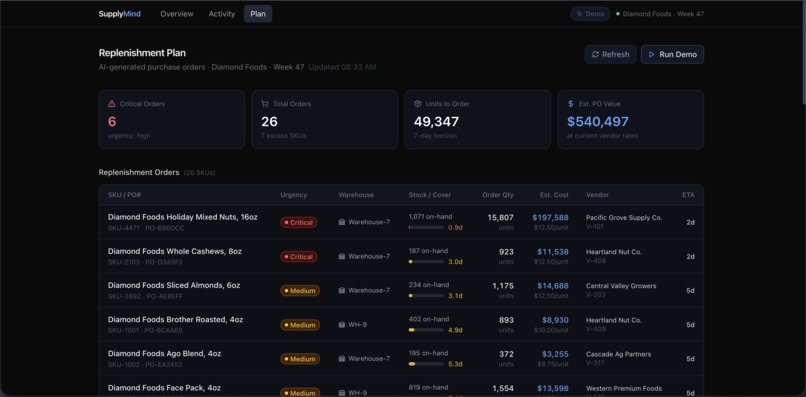Click the warehouse icon in Ago Blend row

pyautogui.click(x=342, y=359)
